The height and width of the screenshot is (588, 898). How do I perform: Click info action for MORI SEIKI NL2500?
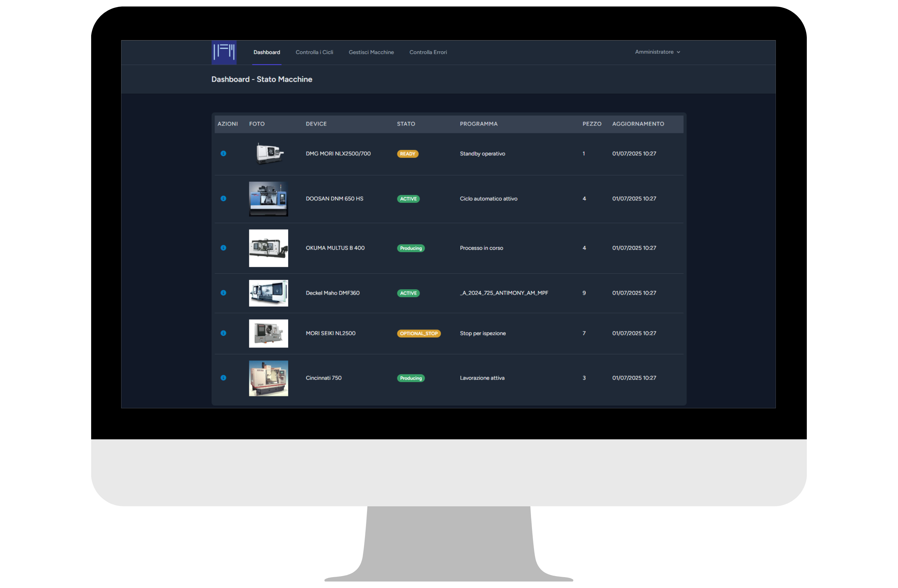click(223, 333)
